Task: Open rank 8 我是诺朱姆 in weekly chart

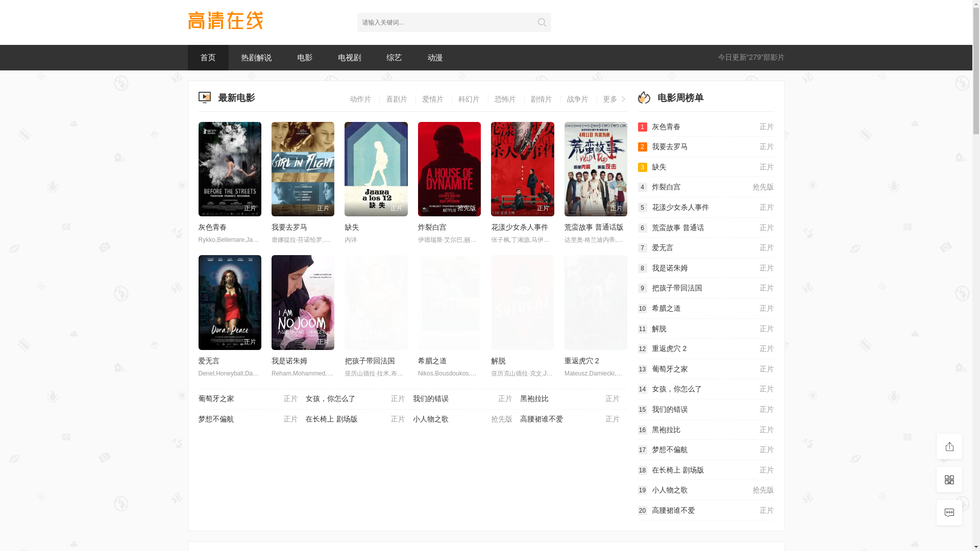Action: (706, 268)
